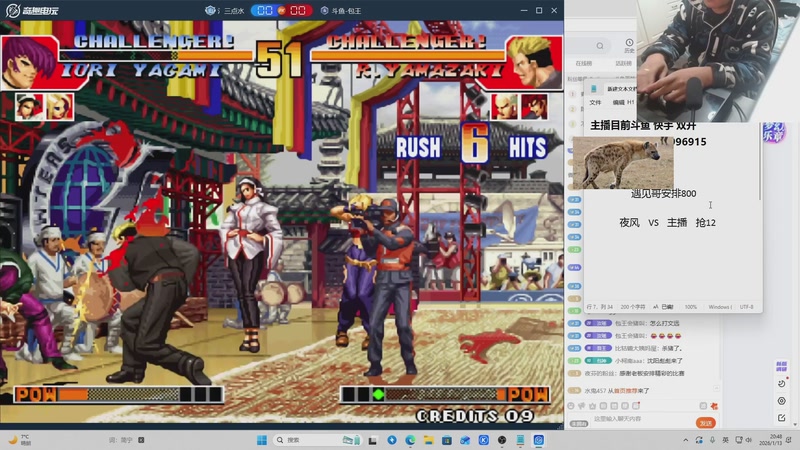Switch input language via 英 indicator
The width and height of the screenshot is (800, 450).
pos(726,440)
